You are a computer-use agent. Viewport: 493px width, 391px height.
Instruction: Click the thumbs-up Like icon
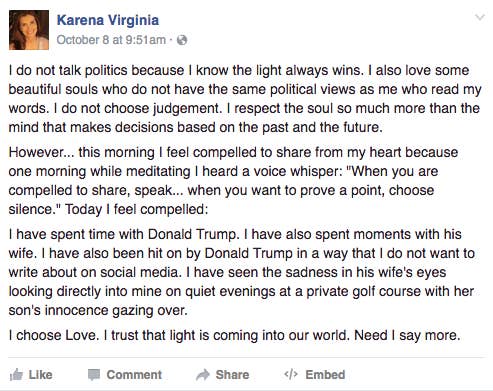[x=16, y=375]
